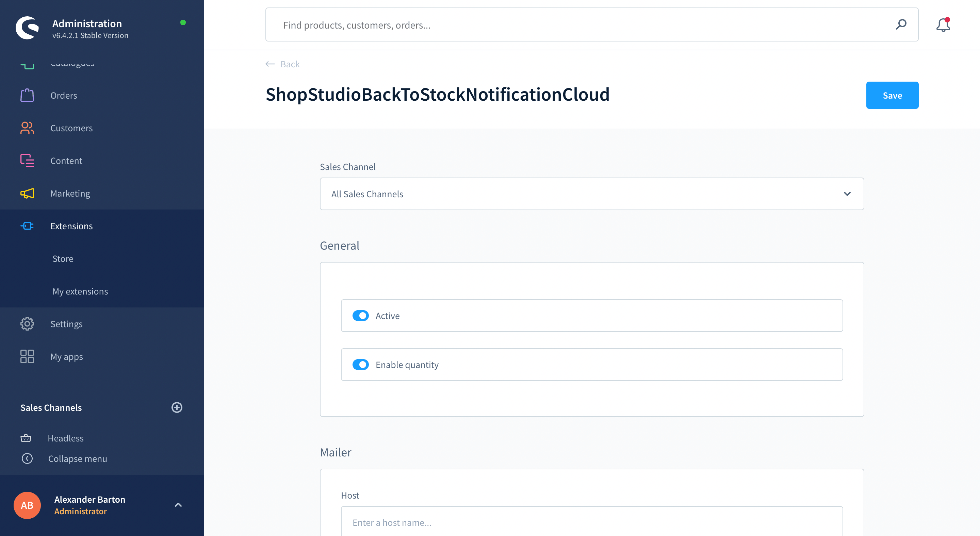Click the Sales Channels sidebar heading
980x536 pixels.
click(x=51, y=407)
